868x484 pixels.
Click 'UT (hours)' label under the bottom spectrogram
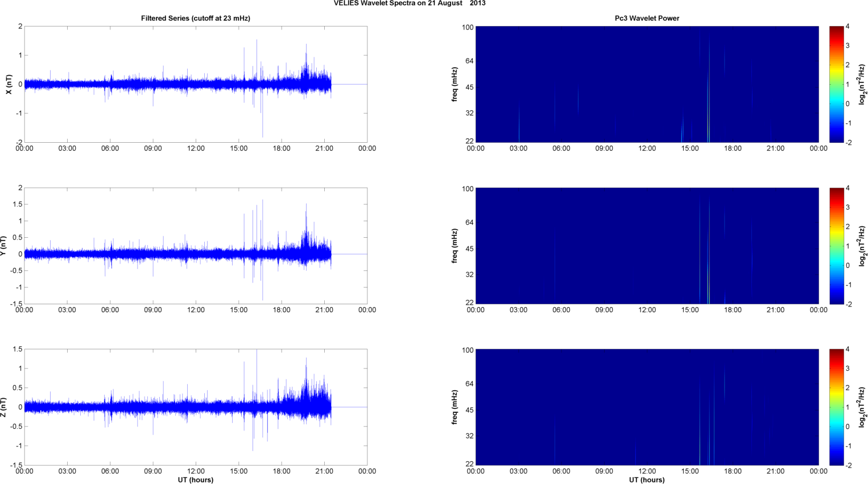[x=647, y=479]
